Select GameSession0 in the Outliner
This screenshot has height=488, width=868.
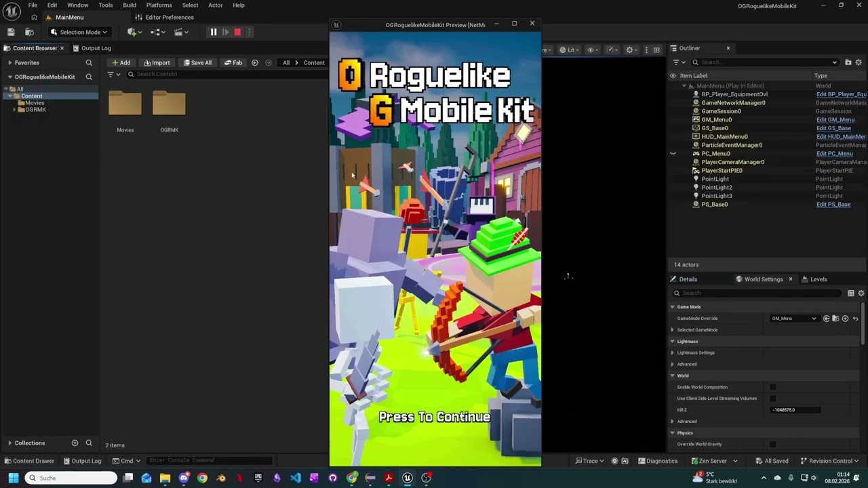click(x=721, y=111)
